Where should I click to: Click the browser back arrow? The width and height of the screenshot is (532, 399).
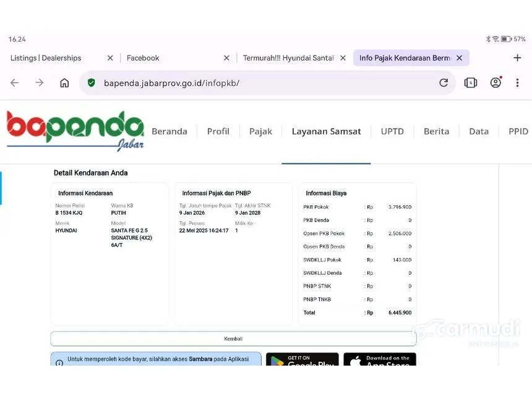pos(14,83)
